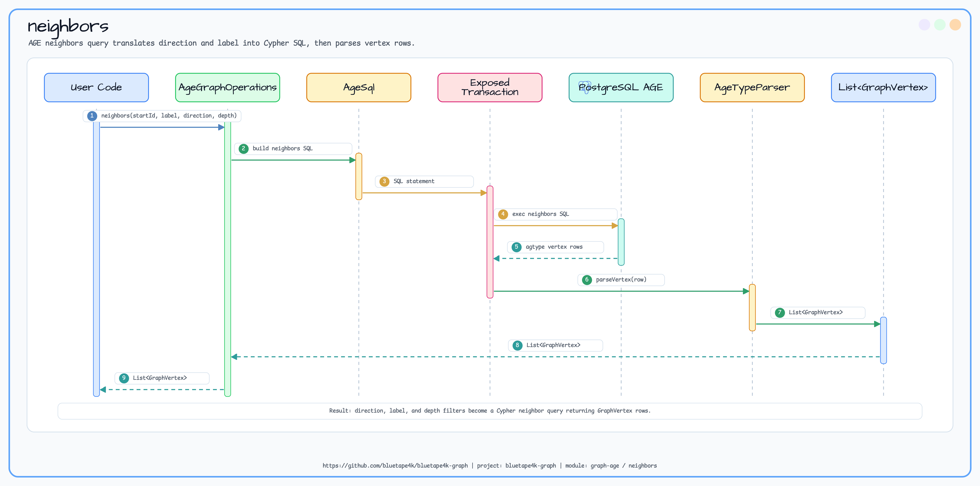Viewport: 980px width, 486px height.
Task: Select the List<GraphVertex> participant header box
Action: click(x=883, y=88)
